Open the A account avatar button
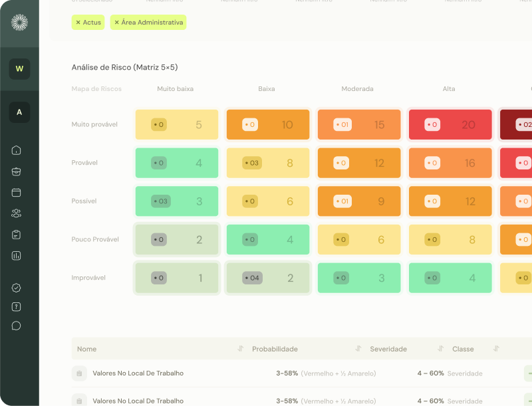This screenshot has width=532, height=406. point(19,112)
